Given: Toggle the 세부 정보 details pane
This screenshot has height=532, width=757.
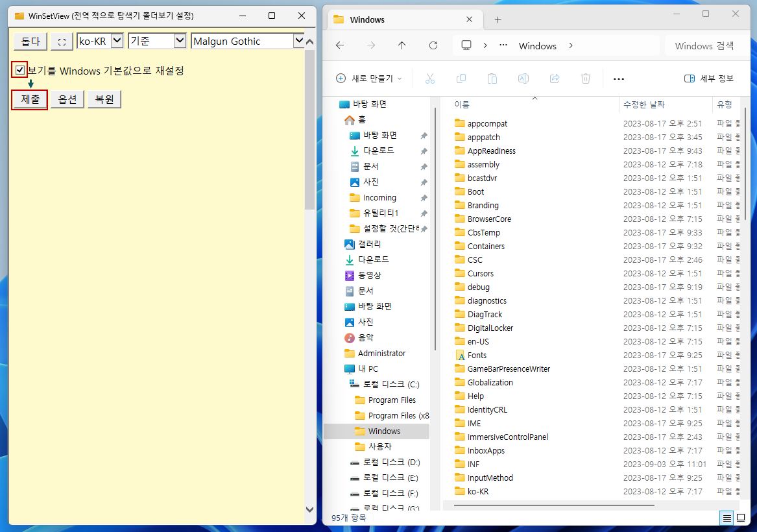Looking at the screenshot, I should [709, 79].
